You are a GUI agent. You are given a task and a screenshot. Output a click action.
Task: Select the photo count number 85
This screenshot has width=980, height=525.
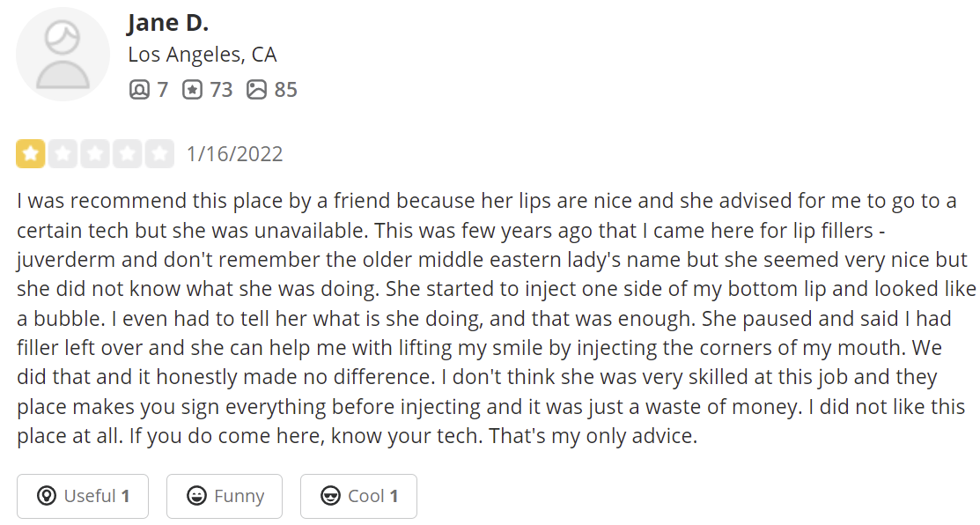[x=285, y=89]
